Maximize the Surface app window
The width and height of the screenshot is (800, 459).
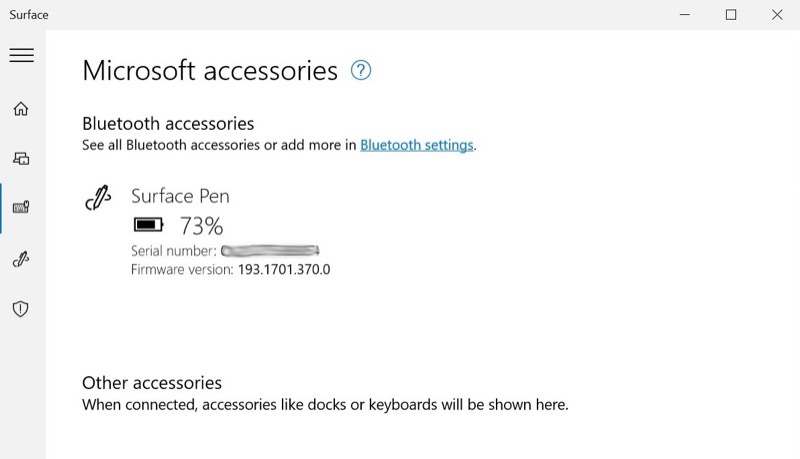tap(731, 15)
